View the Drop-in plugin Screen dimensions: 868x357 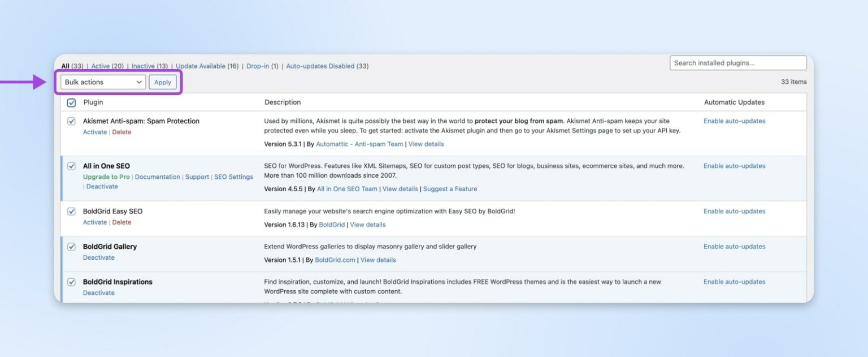coord(259,66)
